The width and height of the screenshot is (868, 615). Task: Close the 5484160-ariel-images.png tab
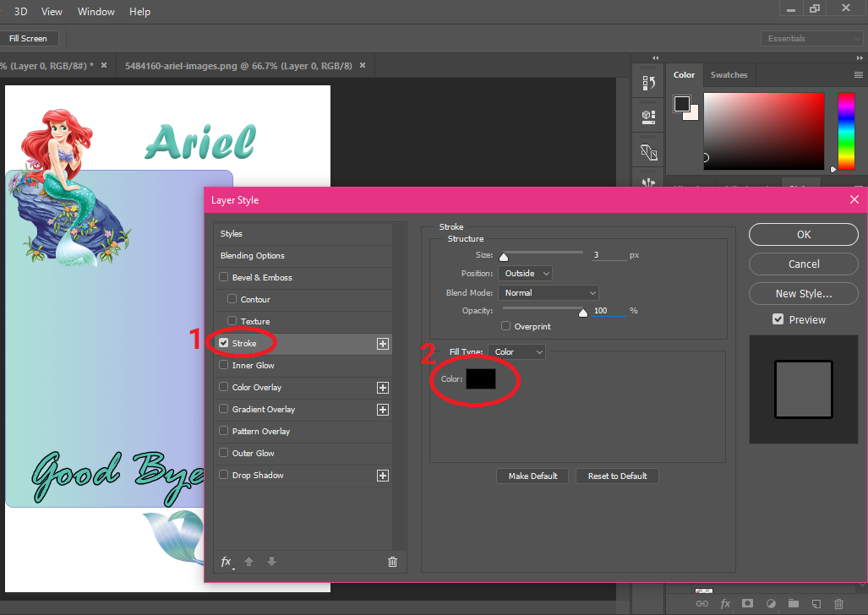[363, 65]
